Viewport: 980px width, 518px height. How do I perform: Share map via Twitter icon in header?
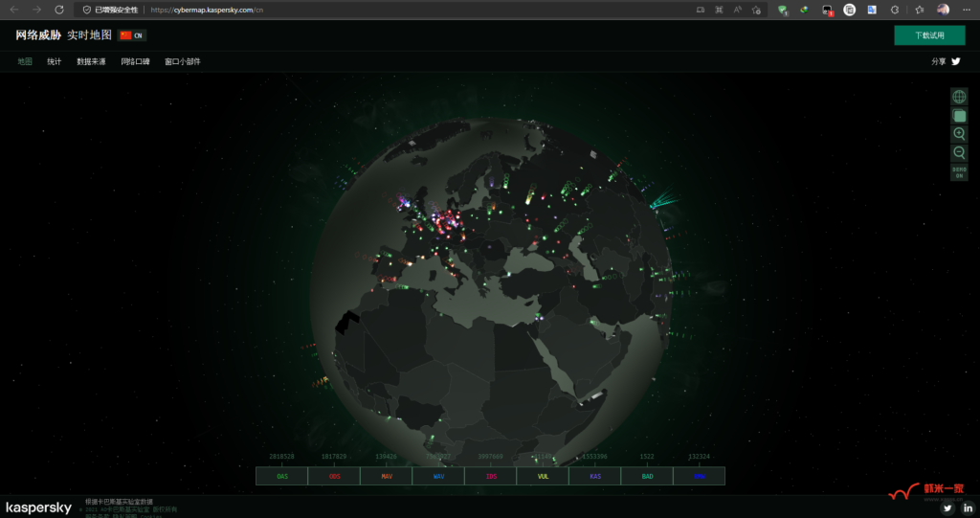pyautogui.click(x=955, y=61)
